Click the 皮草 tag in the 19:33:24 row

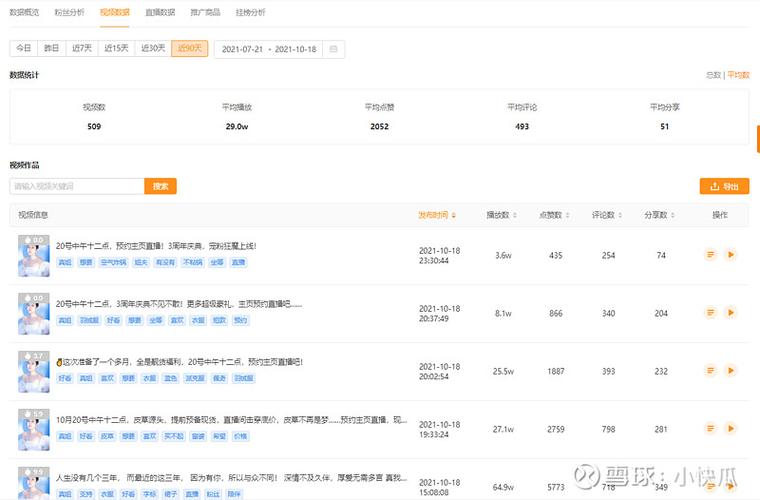pyautogui.click(x=108, y=437)
